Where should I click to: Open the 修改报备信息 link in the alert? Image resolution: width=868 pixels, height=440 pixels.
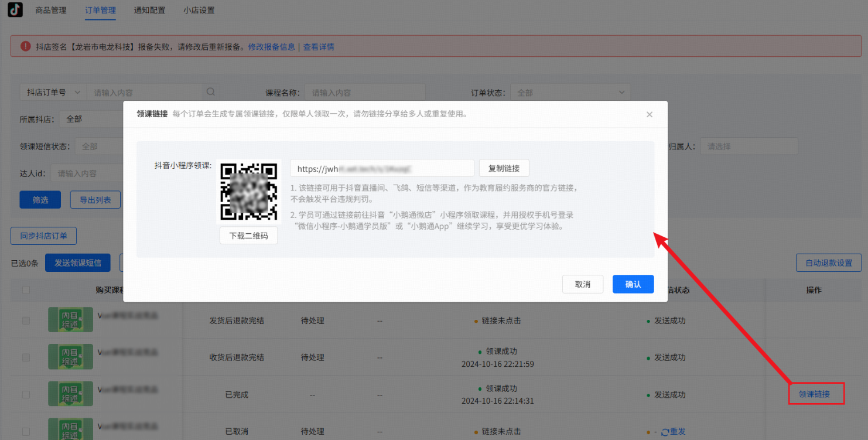(x=271, y=46)
